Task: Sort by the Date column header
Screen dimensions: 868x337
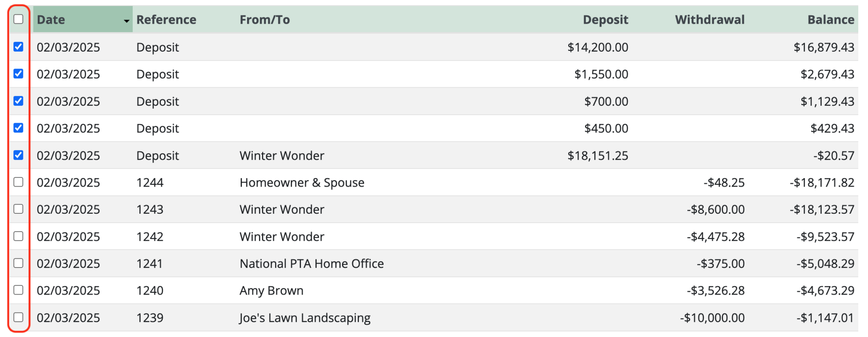Action: [51, 19]
